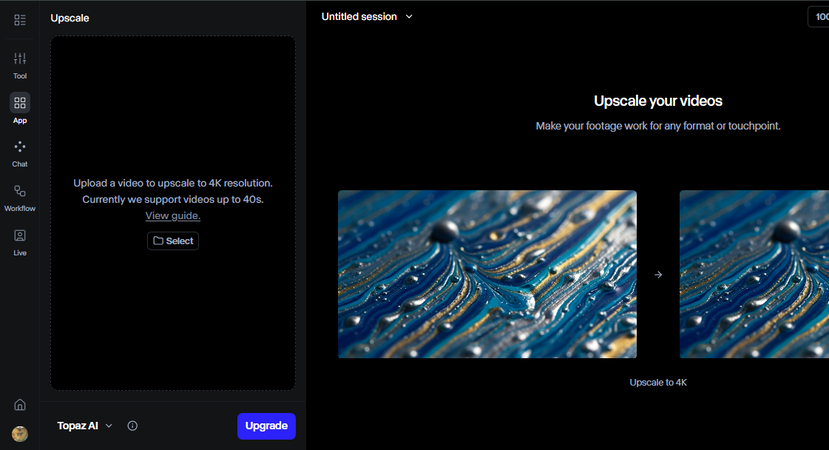Toggle the sidebar menu icon at top

pyautogui.click(x=20, y=20)
